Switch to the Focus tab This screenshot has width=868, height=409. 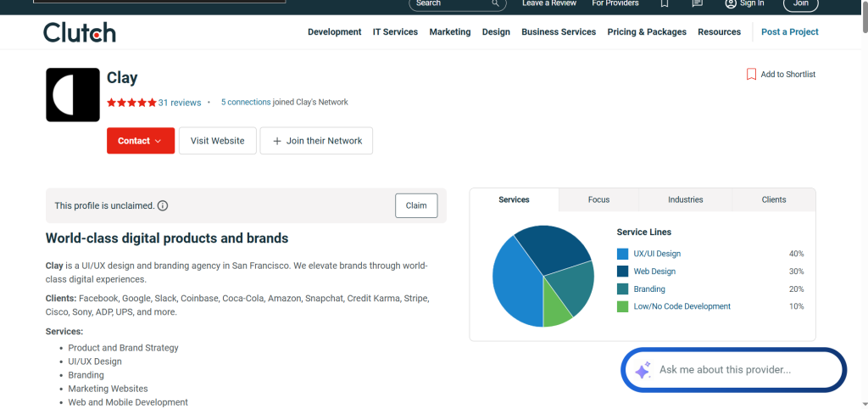click(x=598, y=200)
